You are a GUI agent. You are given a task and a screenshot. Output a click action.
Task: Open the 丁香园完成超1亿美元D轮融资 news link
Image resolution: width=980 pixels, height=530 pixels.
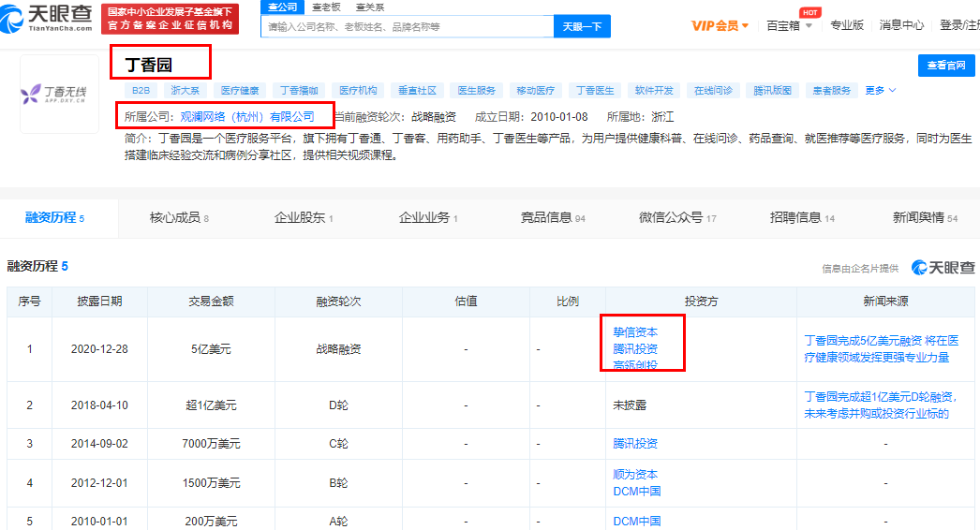point(881,405)
